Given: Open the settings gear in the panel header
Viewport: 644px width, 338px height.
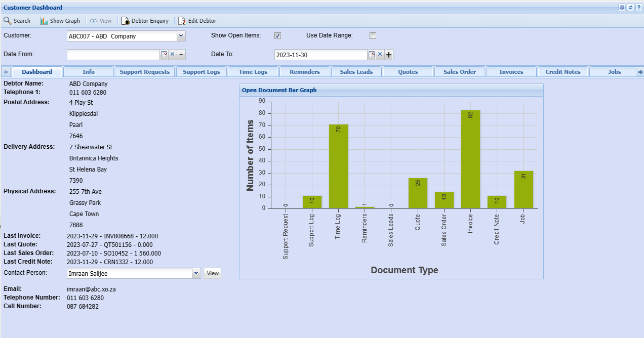Looking at the screenshot, I should [x=622, y=8].
